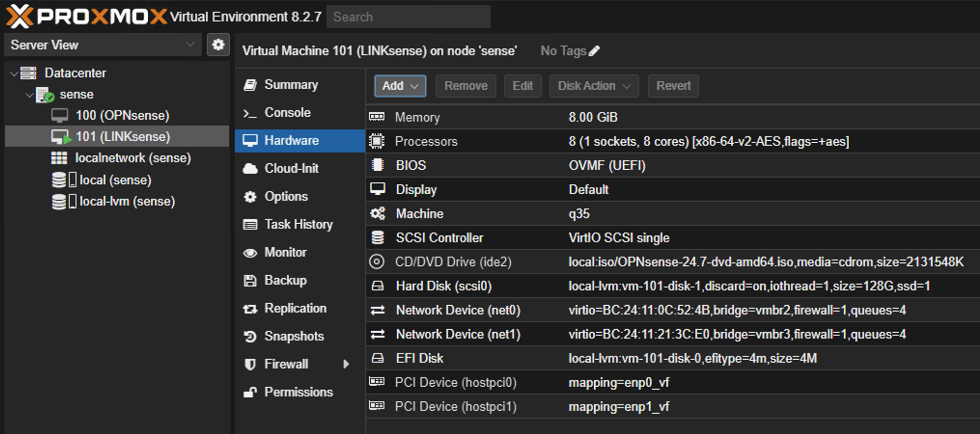Open the Monitor tab
Image resolution: width=980 pixels, height=434 pixels.
(x=300, y=253)
